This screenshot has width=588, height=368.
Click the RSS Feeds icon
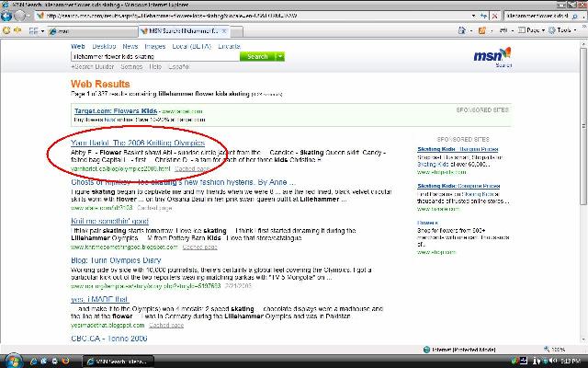tap(482, 30)
